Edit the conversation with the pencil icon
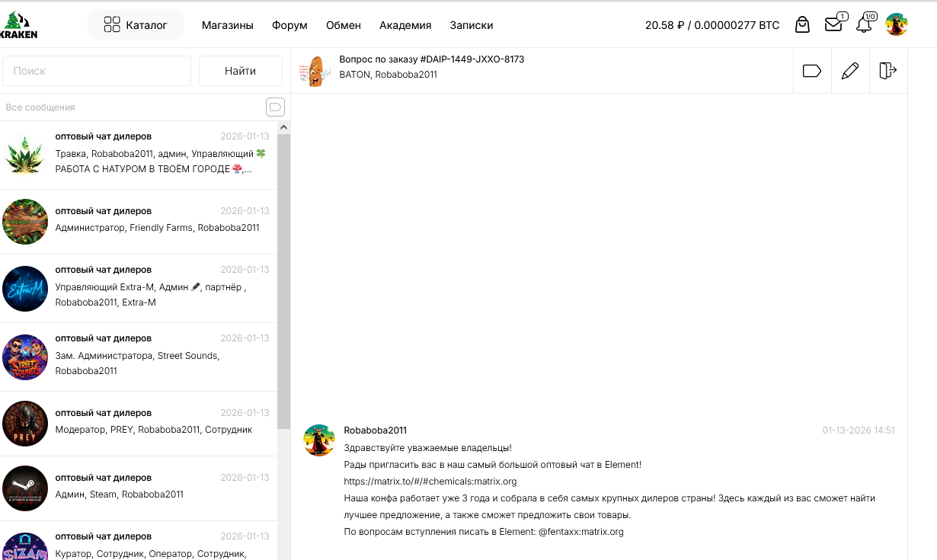 pyautogui.click(x=850, y=71)
